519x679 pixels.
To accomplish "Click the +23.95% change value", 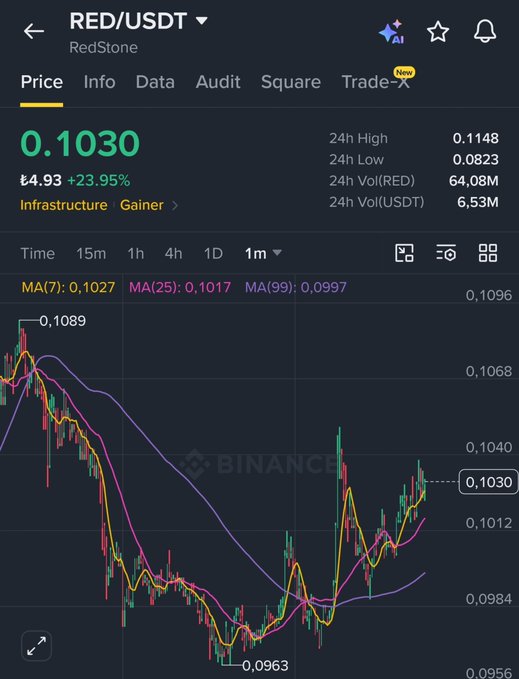I will tap(99, 180).
